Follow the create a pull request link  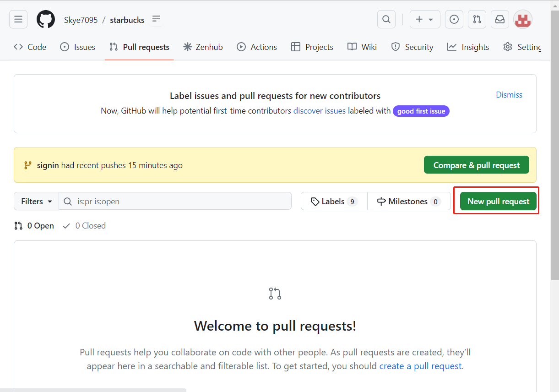coord(421,366)
